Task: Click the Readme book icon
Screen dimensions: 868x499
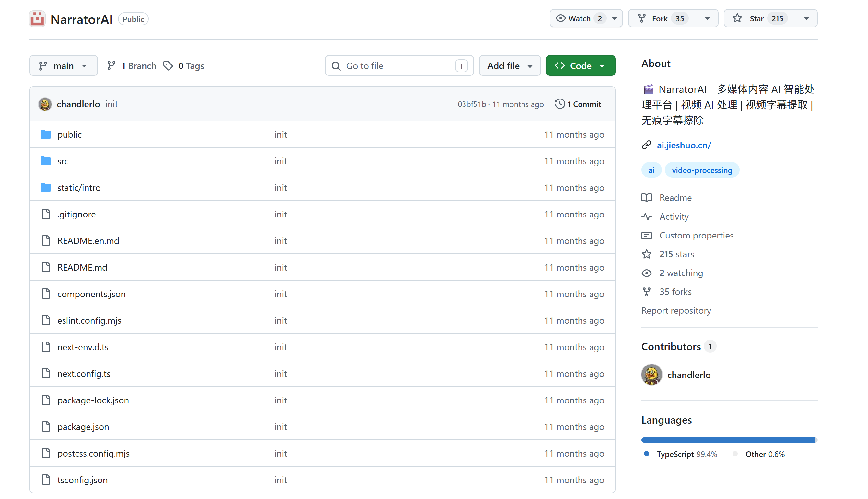Action: [647, 198]
